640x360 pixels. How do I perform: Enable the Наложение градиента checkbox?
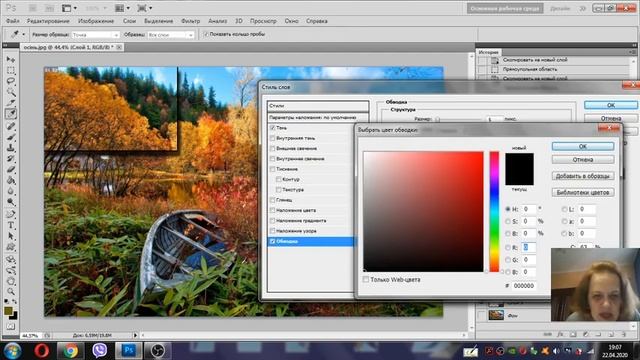click(x=273, y=221)
